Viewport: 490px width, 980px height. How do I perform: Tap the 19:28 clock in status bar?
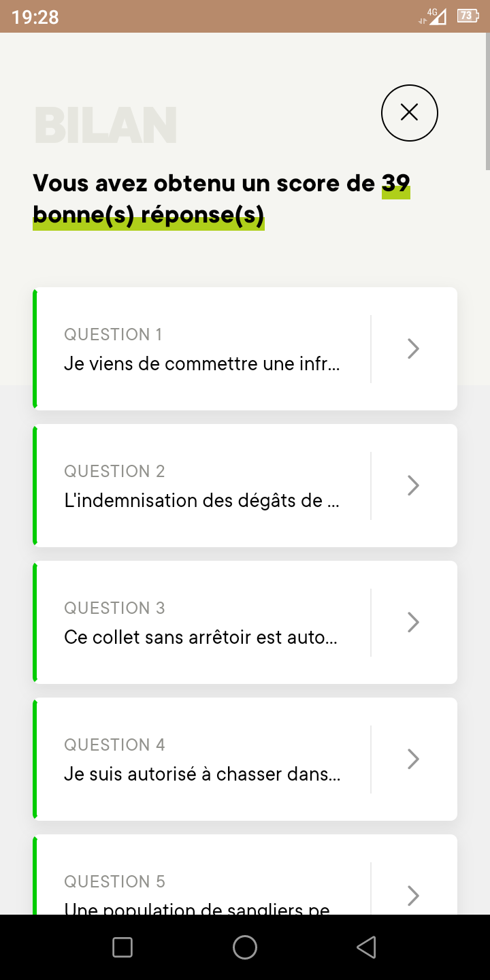click(35, 16)
